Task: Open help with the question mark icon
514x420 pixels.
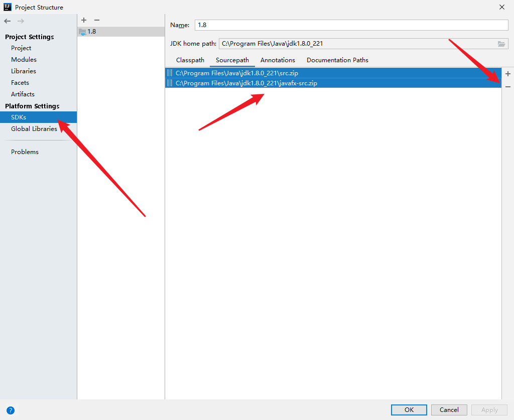Action: pos(11,410)
